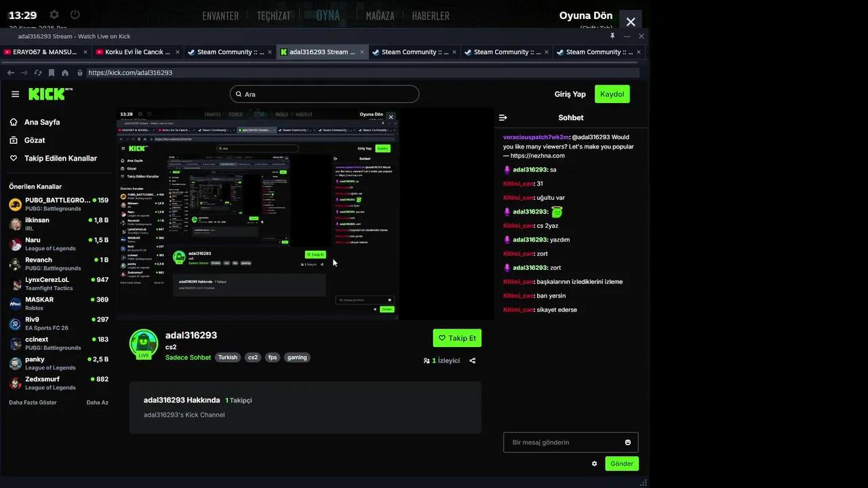Viewport: 868px width, 488px height.
Task: Click the Naru channel avatar
Action: [x=16, y=244]
